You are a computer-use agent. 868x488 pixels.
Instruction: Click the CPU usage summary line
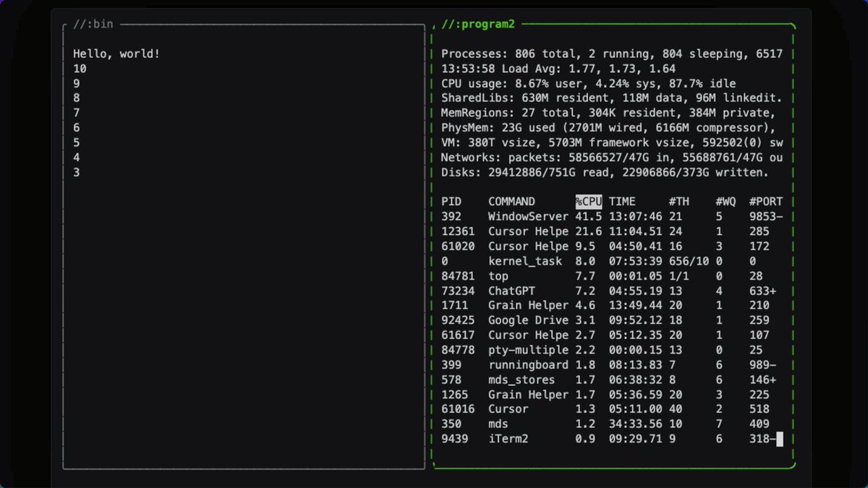[x=589, y=84]
